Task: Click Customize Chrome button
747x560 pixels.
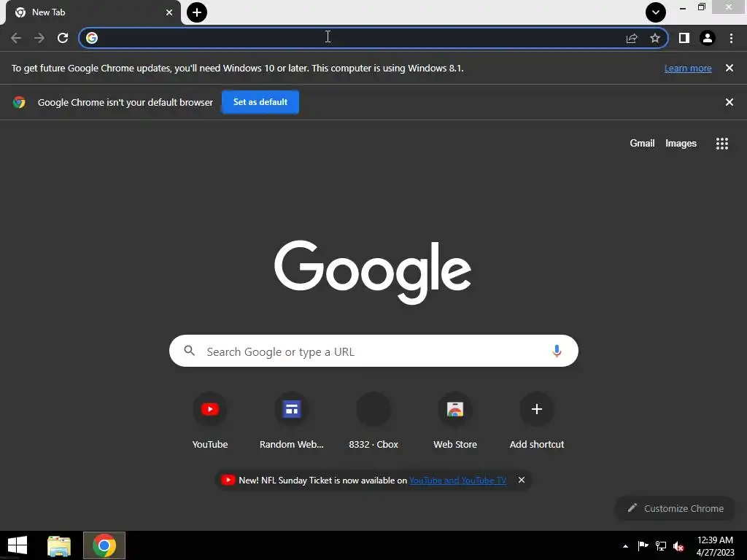Action: point(675,508)
